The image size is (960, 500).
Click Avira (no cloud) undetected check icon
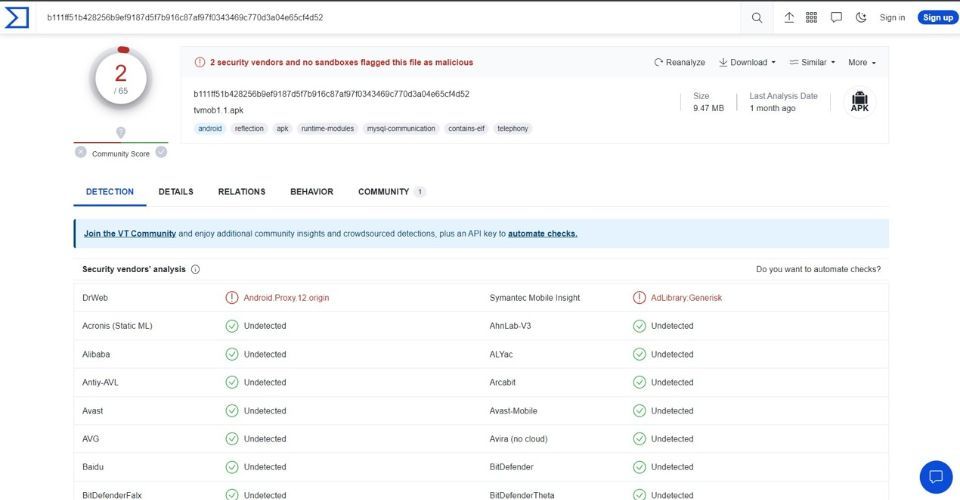[639, 439]
